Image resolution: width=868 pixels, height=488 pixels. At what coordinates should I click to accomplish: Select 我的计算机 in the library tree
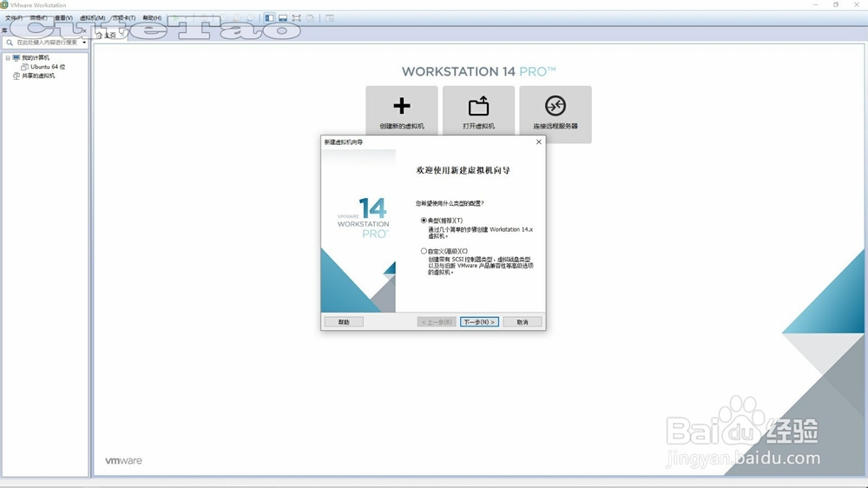tap(36, 57)
